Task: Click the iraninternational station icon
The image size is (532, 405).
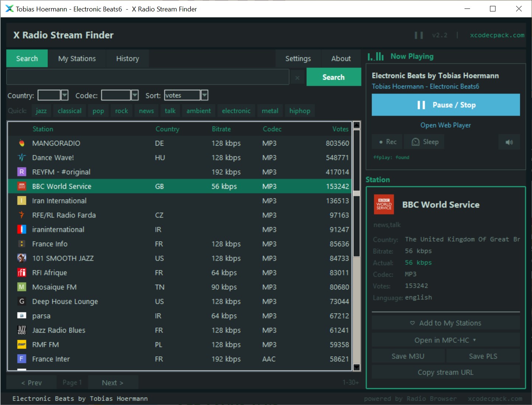Action: click(x=22, y=229)
